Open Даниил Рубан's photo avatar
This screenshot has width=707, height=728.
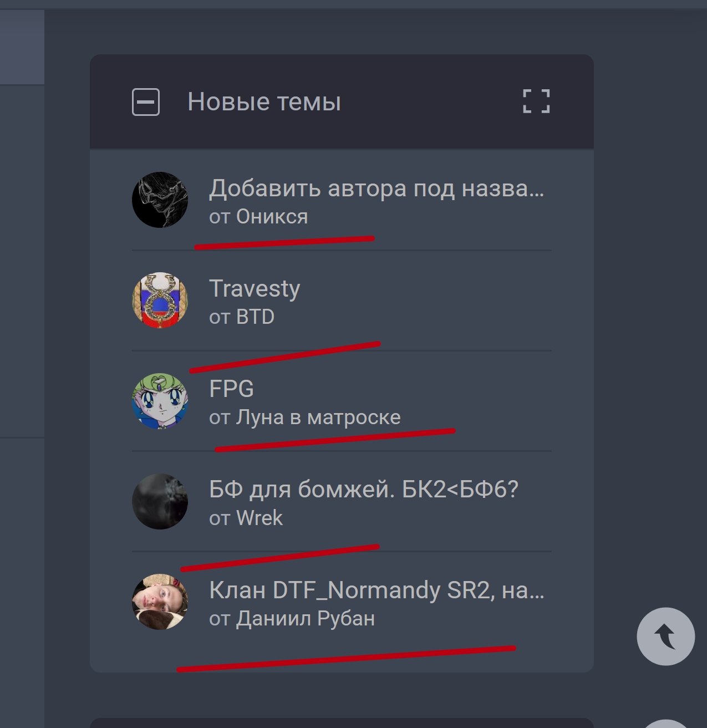tap(160, 602)
